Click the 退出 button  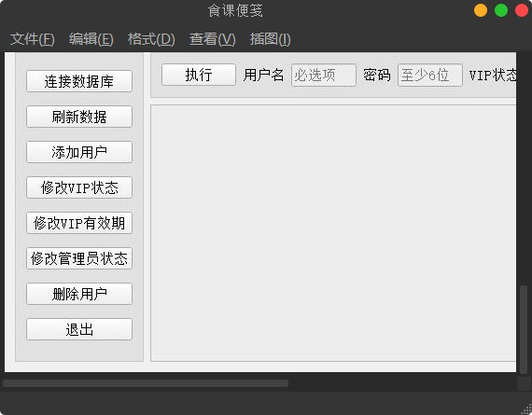click(79, 329)
